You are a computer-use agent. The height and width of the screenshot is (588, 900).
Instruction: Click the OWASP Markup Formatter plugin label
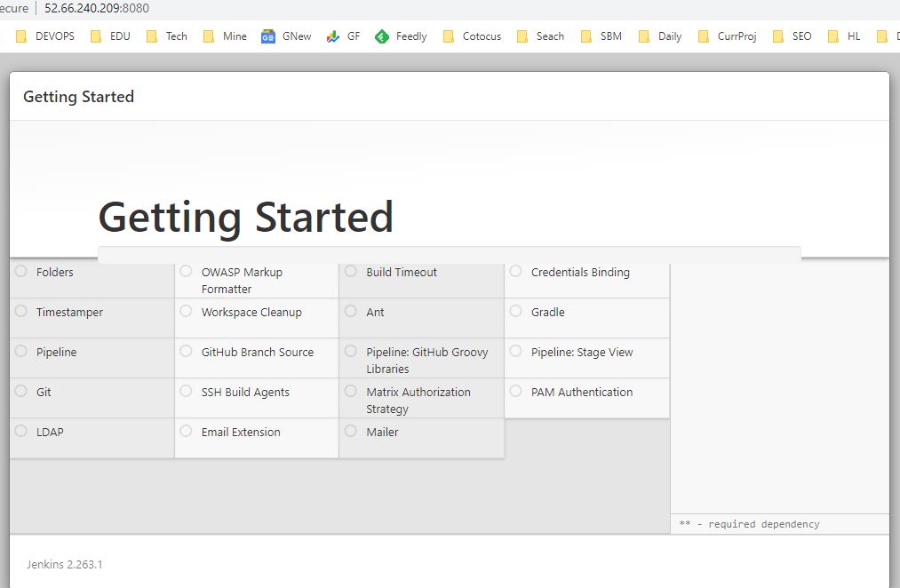pos(242,281)
